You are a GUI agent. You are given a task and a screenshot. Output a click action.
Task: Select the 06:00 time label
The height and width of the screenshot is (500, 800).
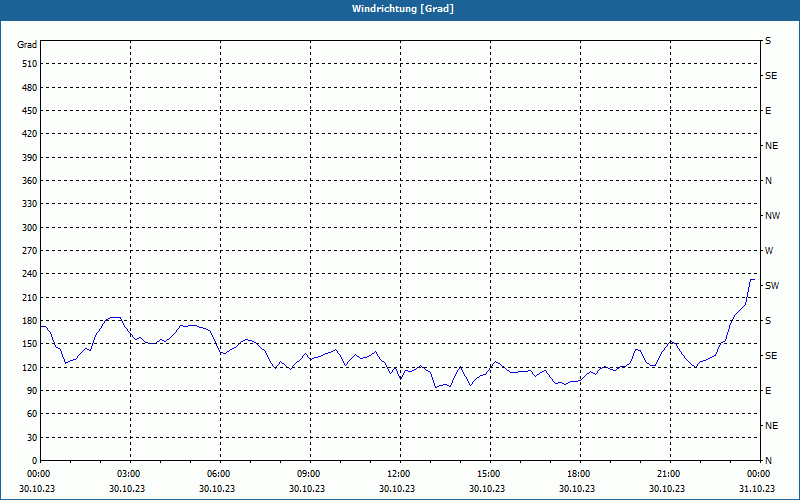(217, 474)
